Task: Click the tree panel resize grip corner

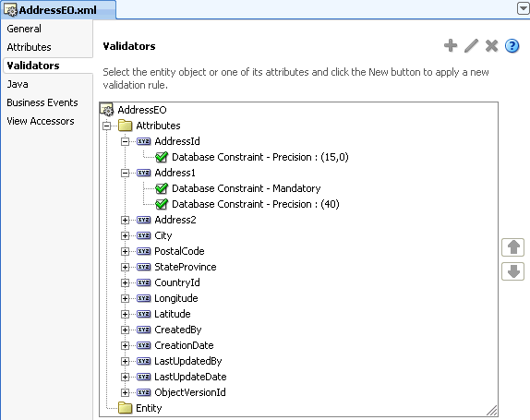Action: pos(492,410)
